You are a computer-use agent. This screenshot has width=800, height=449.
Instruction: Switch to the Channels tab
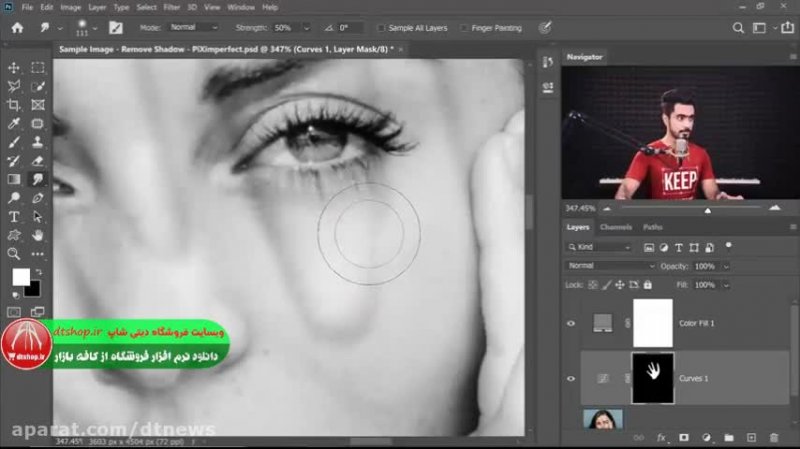coord(615,227)
